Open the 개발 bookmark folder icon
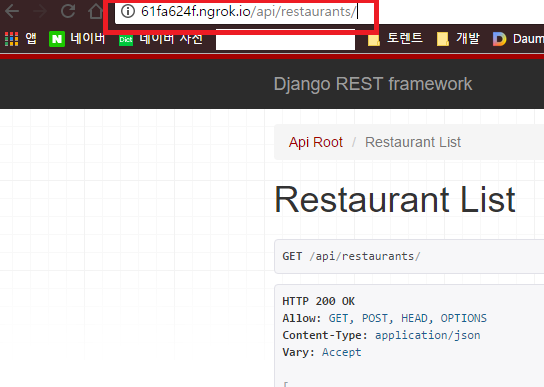Image resolution: width=544 pixels, height=387 pixels. point(443,39)
